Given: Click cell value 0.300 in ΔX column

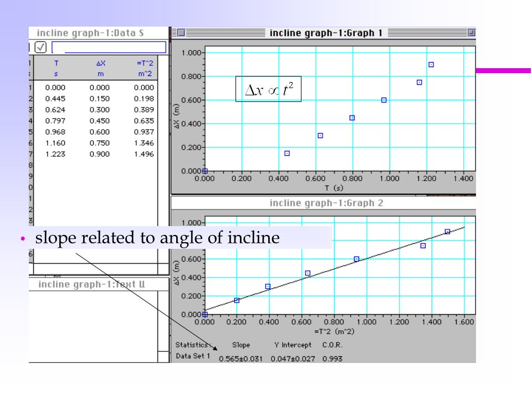Looking at the screenshot, I should (x=99, y=110).
